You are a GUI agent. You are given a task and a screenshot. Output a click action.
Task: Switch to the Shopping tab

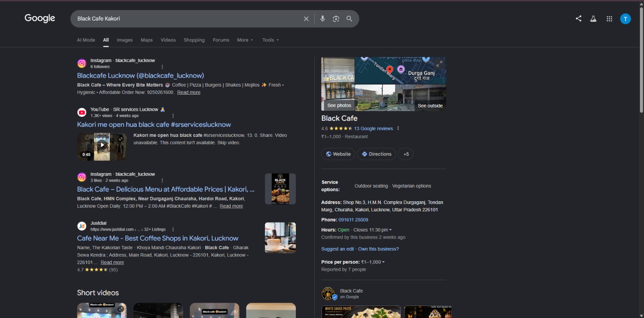194,40
